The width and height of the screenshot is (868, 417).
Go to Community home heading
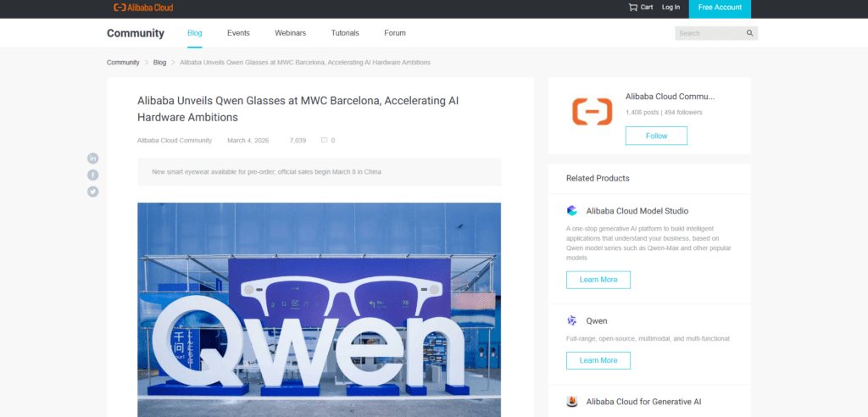(x=136, y=33)
